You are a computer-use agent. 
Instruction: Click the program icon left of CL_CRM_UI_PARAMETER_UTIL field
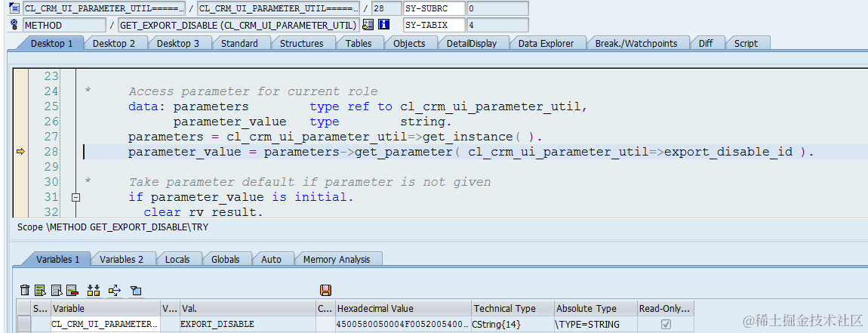14,8
